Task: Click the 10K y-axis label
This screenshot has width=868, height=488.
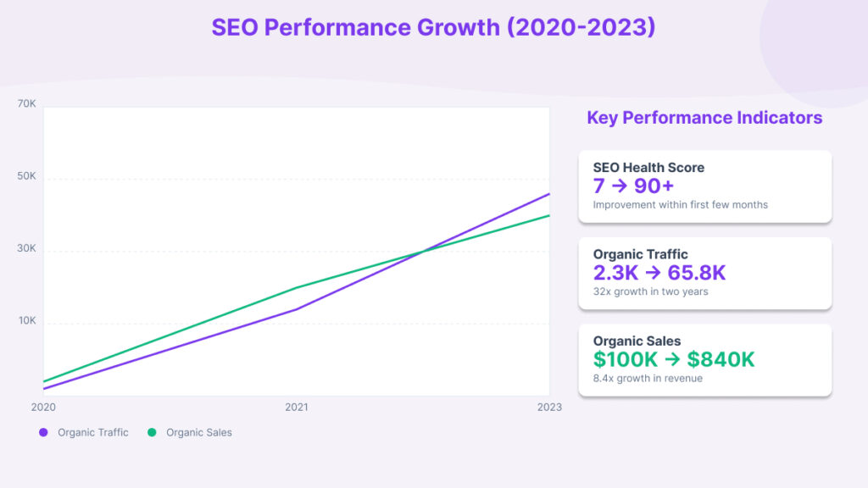Action: [x=27, y=321]
